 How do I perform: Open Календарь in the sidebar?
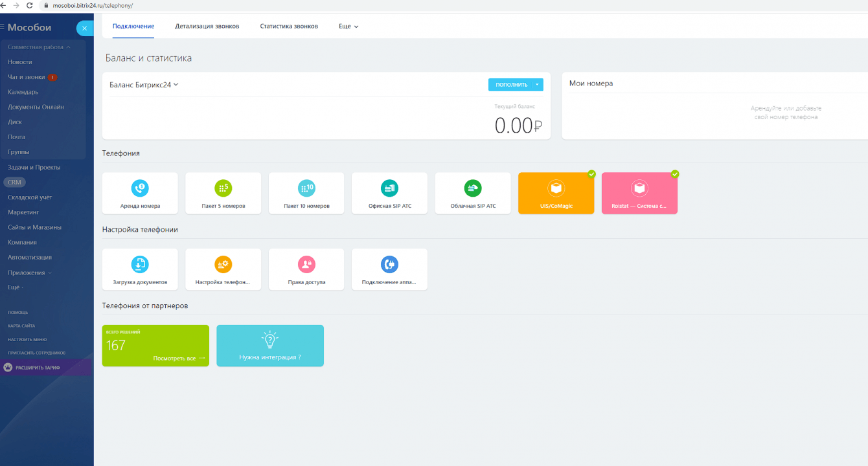pos(23,92)
